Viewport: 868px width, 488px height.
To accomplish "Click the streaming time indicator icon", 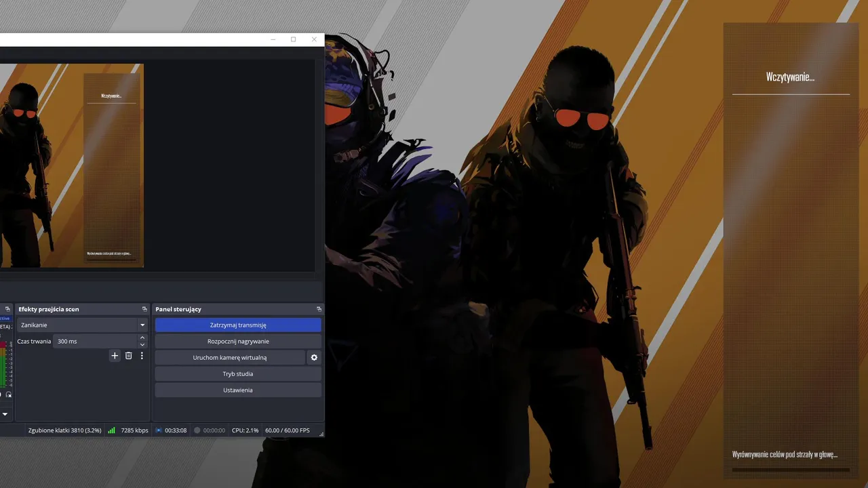I will tap(159, 430).
